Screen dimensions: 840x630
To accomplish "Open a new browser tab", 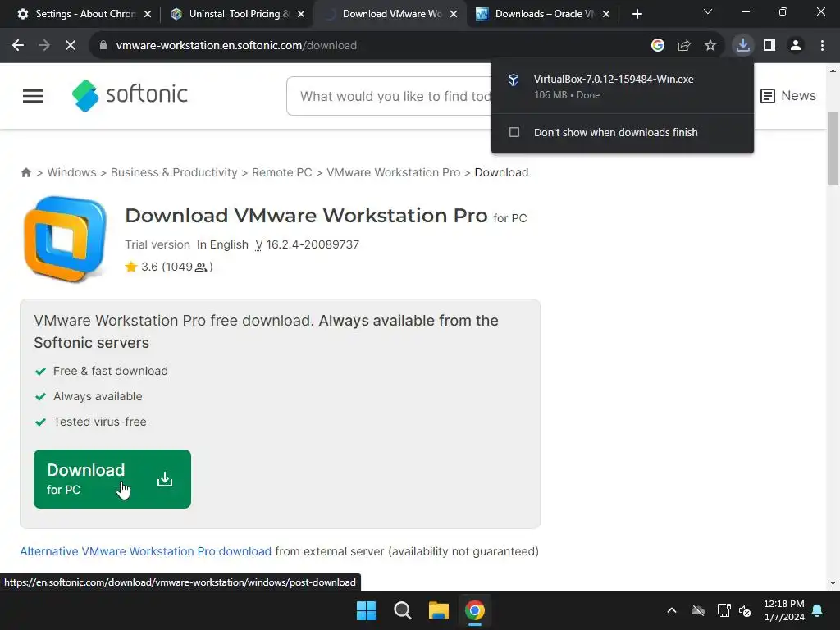I will pos(637,14).
